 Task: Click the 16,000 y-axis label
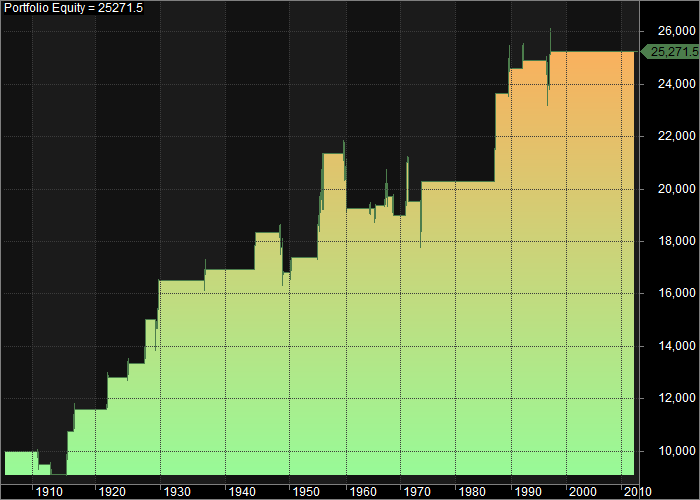677,293
